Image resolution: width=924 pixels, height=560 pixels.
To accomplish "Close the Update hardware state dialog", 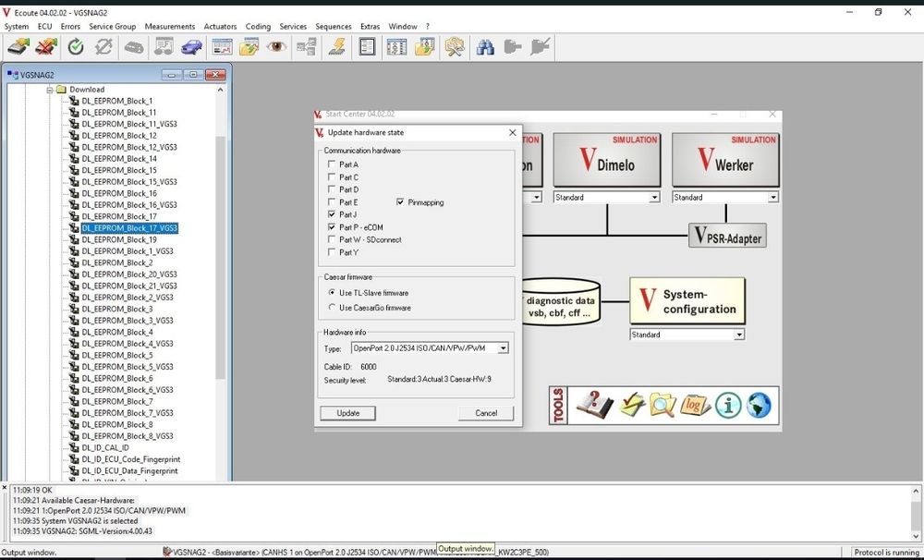I will 512,133.
